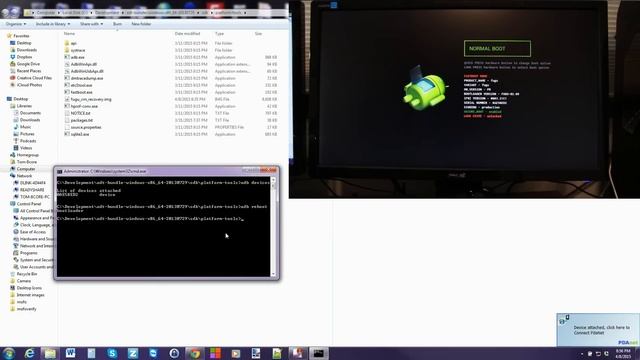Open Google Drive in the Favorites list
The image size is (640, 360).
[x=28, y=64]
